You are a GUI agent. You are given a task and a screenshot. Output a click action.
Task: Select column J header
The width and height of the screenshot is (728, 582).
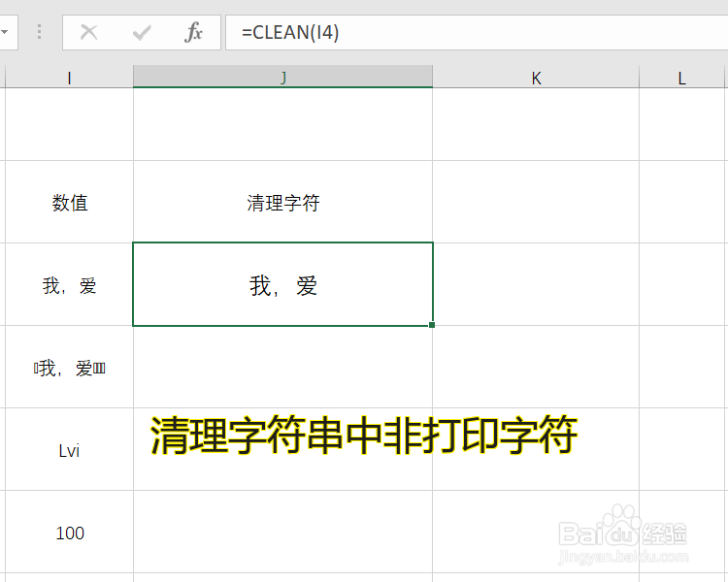tap(282, 77)
